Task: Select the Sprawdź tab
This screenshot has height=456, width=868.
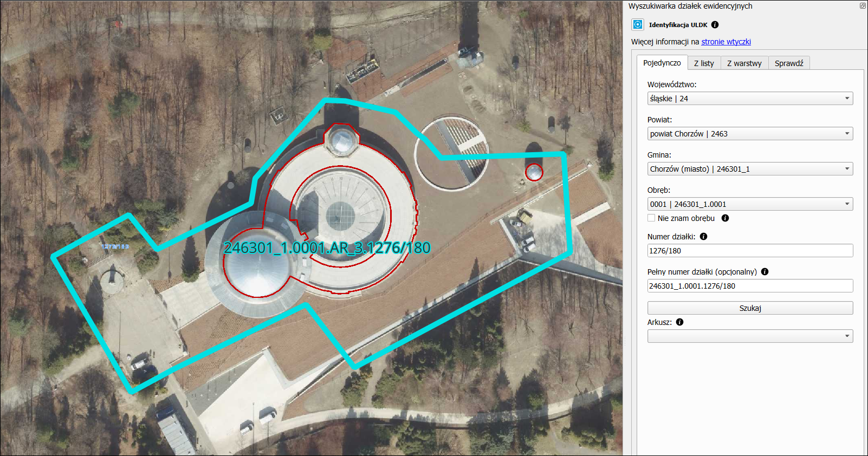Action: tap(788, 63)
